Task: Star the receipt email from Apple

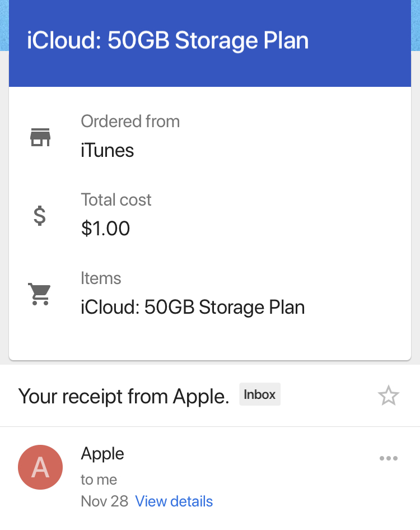Action: coord(388,396)
